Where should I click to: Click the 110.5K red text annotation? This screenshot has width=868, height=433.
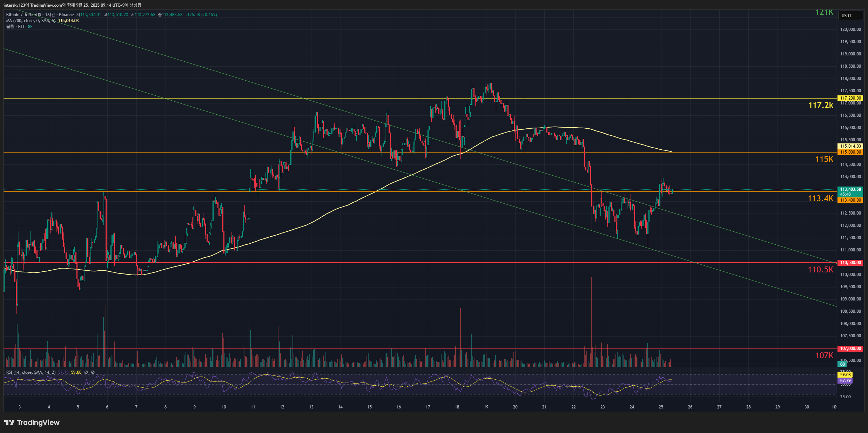coord(820,270)
